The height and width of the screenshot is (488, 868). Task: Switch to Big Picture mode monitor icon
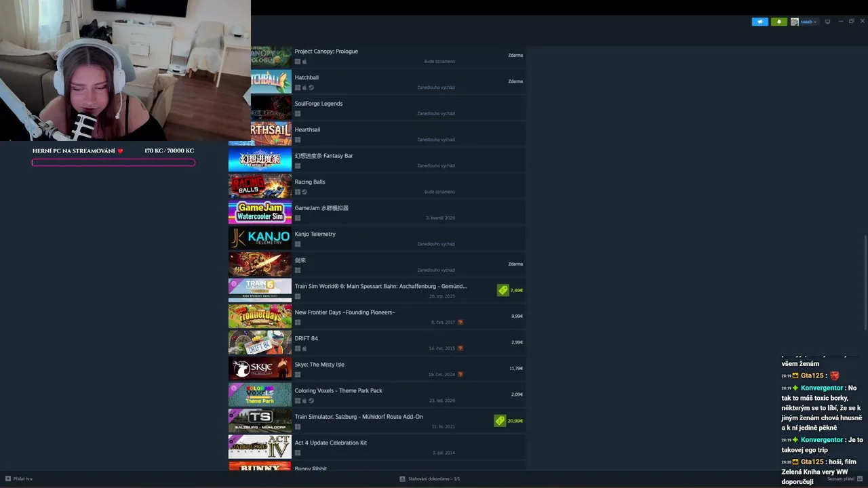click(827, 22)
